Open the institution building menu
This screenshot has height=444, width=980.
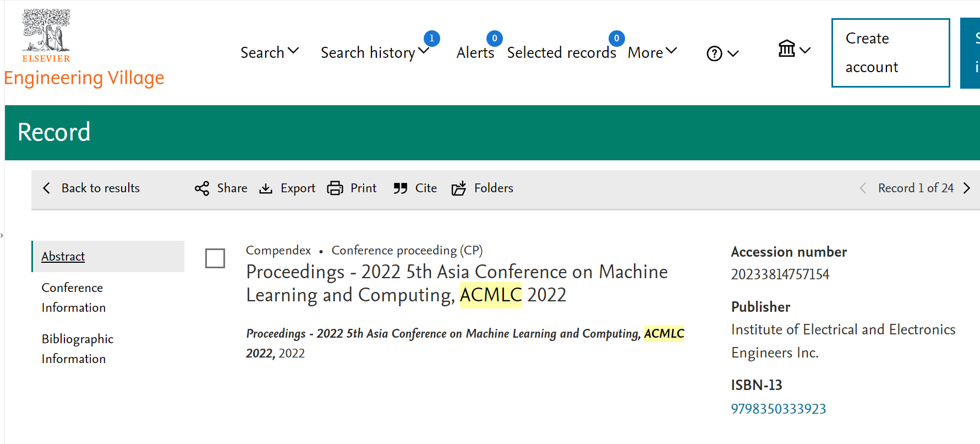(x=793, y=50)
